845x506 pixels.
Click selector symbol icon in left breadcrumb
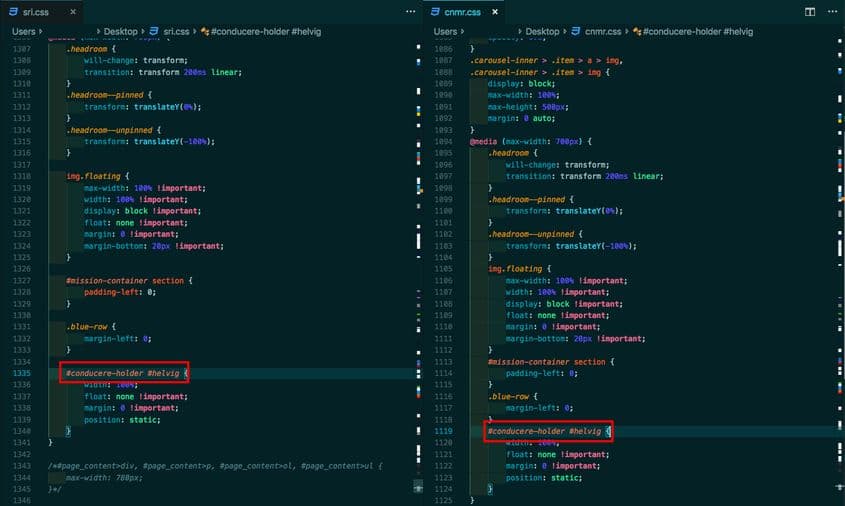pyautogui.click(x=205, y=32)
